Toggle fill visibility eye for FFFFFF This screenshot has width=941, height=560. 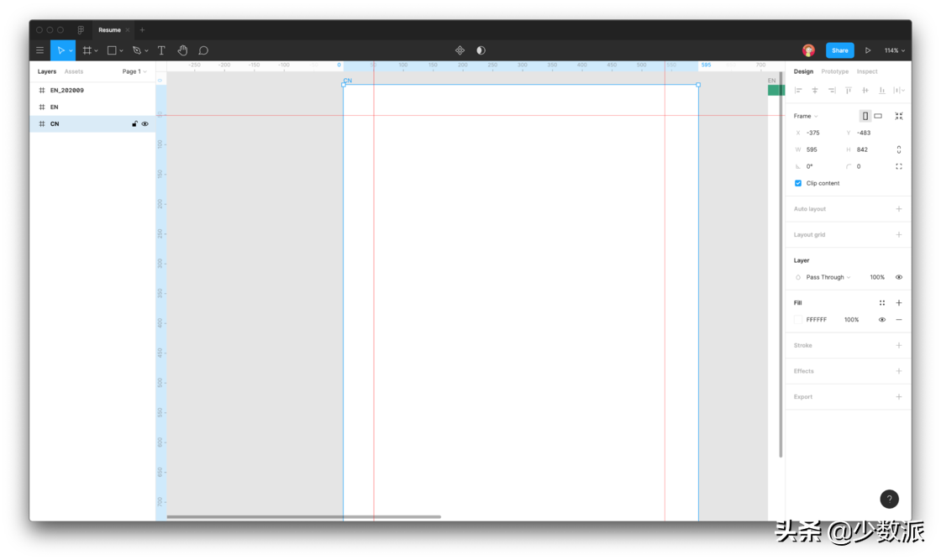pos(882,320)
